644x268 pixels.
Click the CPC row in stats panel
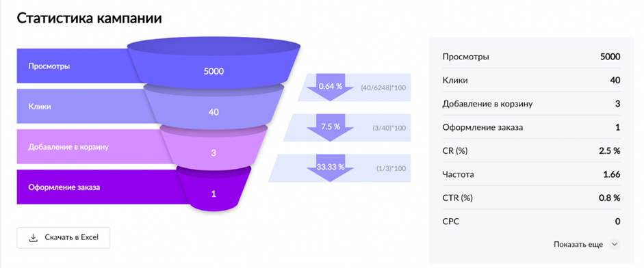pos(532,222)
